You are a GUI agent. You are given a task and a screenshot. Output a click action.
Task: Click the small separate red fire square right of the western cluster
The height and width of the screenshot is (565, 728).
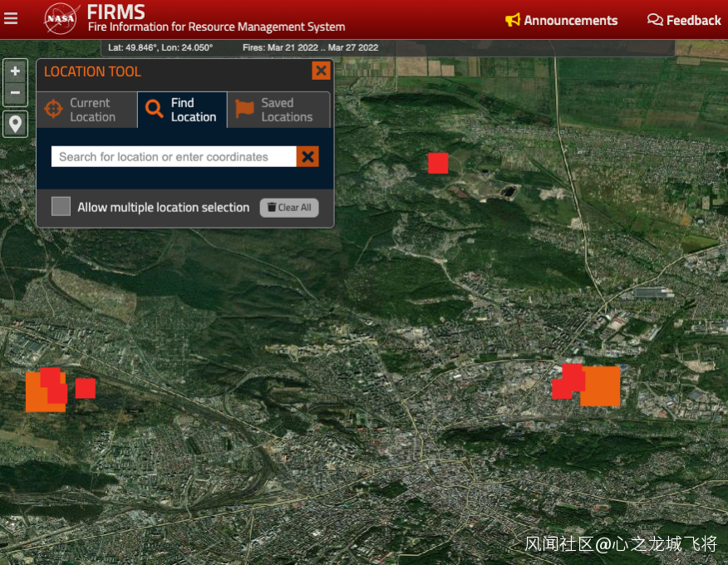[86, 388]
